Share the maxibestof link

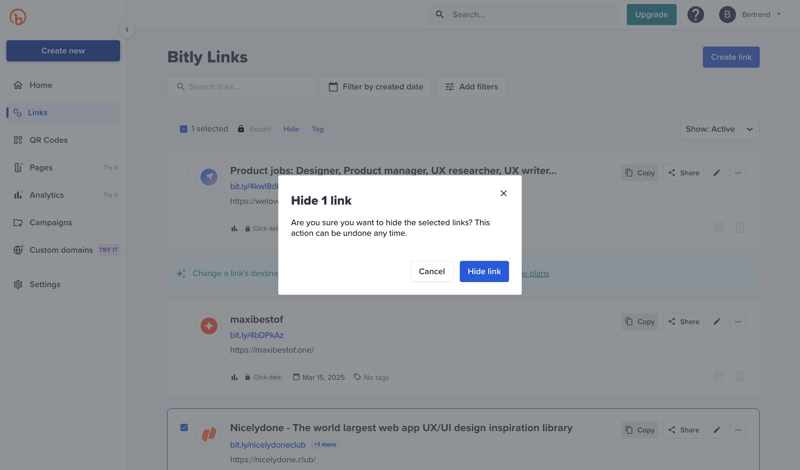(x=684, y=321)
